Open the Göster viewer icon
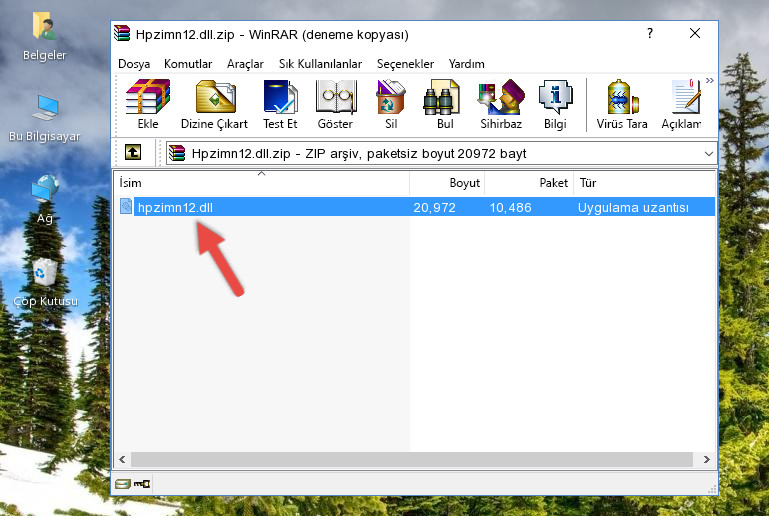This screenshot has height=516, width=769. (335, 104)
